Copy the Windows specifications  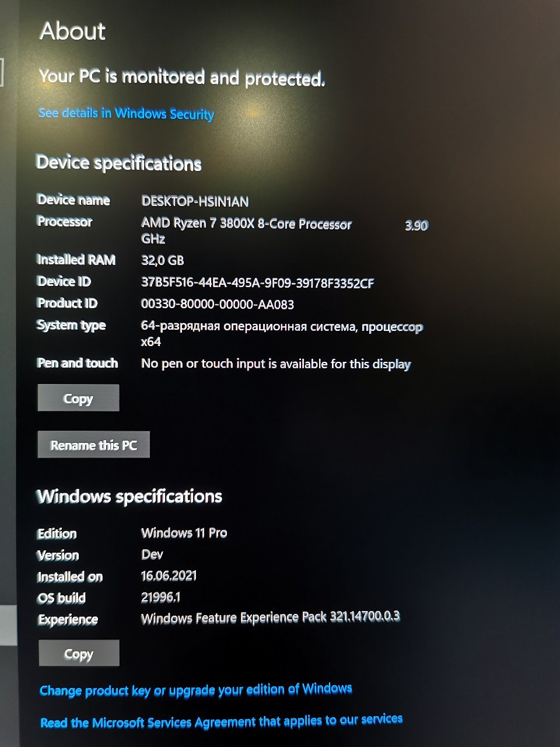[x=79, y=653]
